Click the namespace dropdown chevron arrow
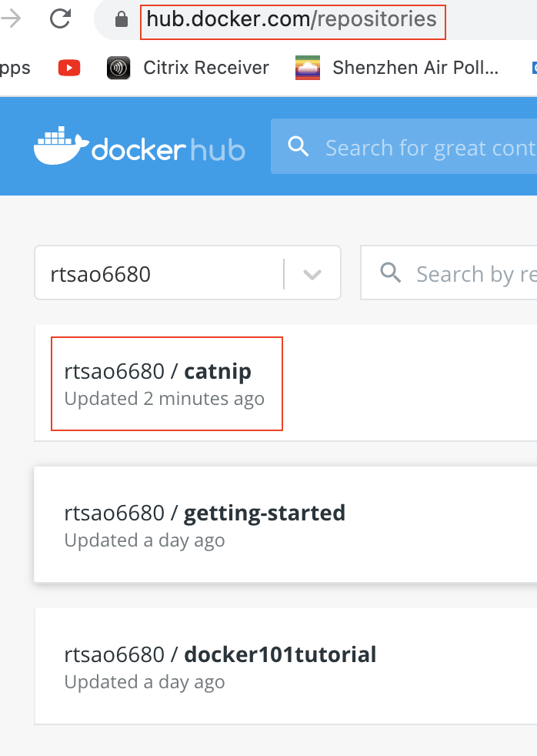 coord(312,274)
